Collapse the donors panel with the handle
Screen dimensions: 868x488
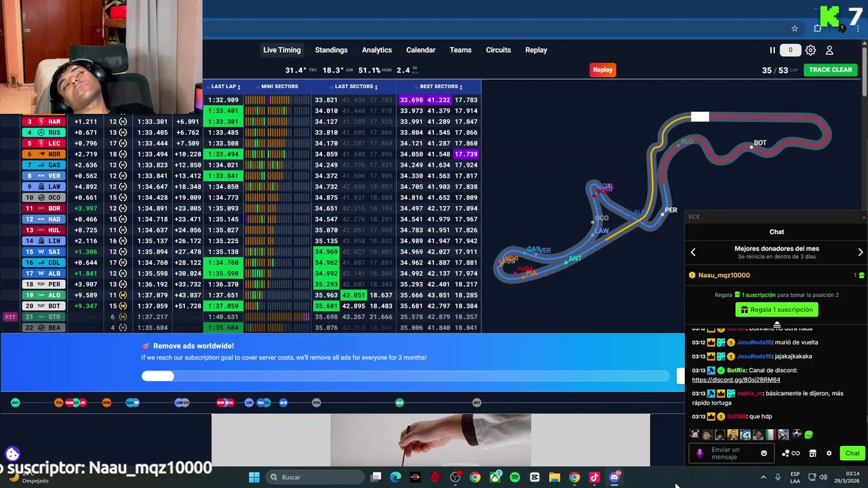tap(776, 325)
